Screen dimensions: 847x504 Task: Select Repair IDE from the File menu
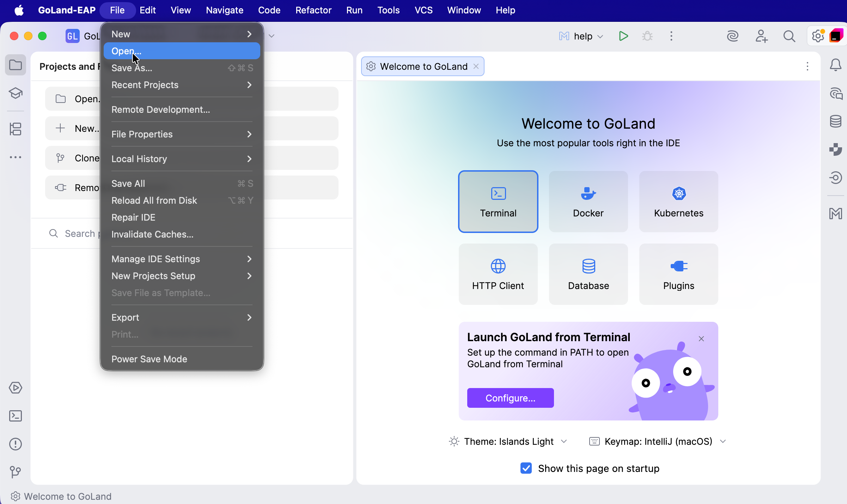pos(133,217)
